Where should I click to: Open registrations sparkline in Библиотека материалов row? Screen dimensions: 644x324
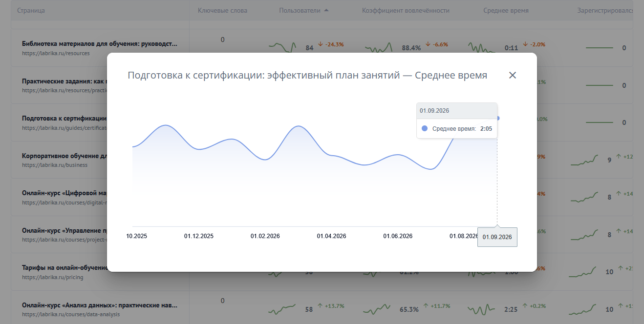coord(599,48)
